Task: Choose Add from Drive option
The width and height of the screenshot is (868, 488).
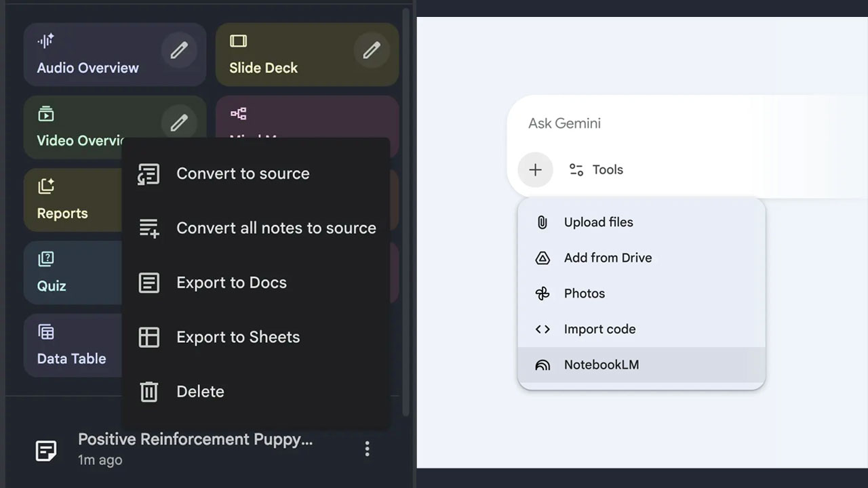Action: [608, 258]
